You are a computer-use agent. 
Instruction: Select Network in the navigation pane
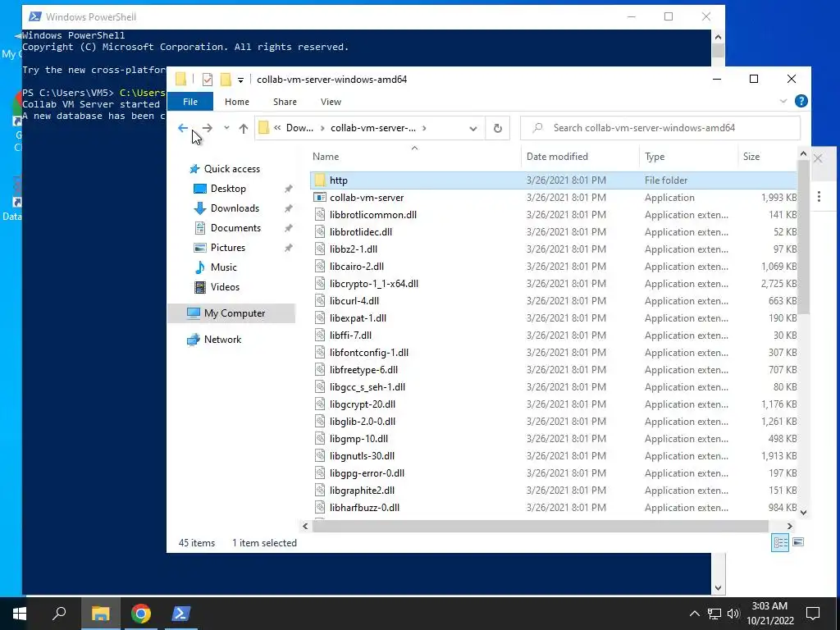pyautogui.click(x=222, y=340)
